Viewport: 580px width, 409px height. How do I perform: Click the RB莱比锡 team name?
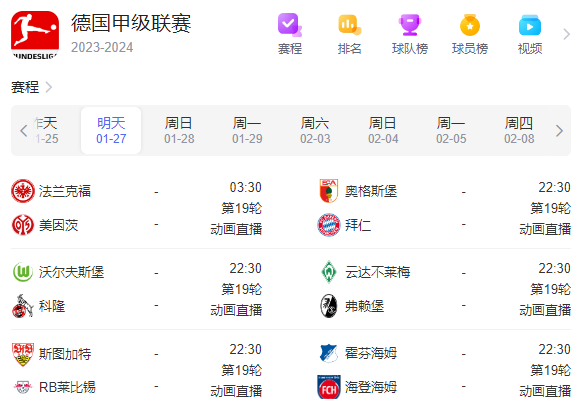coord(67,387)
